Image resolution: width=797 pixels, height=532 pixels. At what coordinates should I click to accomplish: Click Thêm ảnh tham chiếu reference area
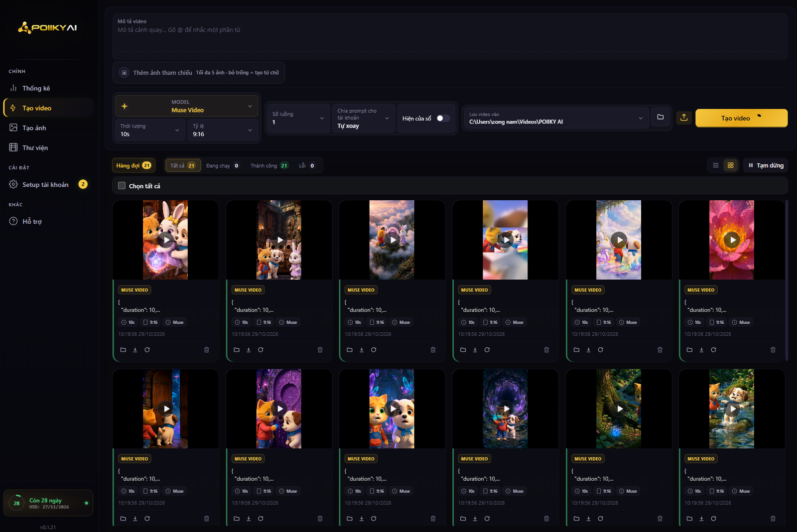[199, 73]
